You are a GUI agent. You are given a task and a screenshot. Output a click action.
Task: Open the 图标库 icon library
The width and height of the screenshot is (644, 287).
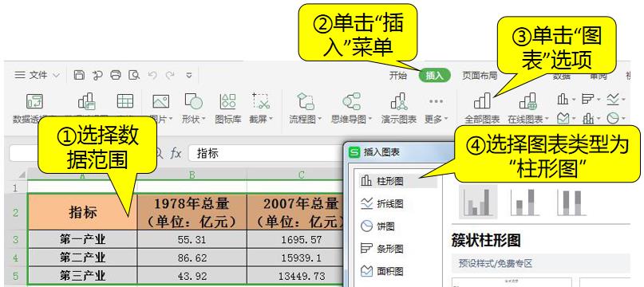228,108
